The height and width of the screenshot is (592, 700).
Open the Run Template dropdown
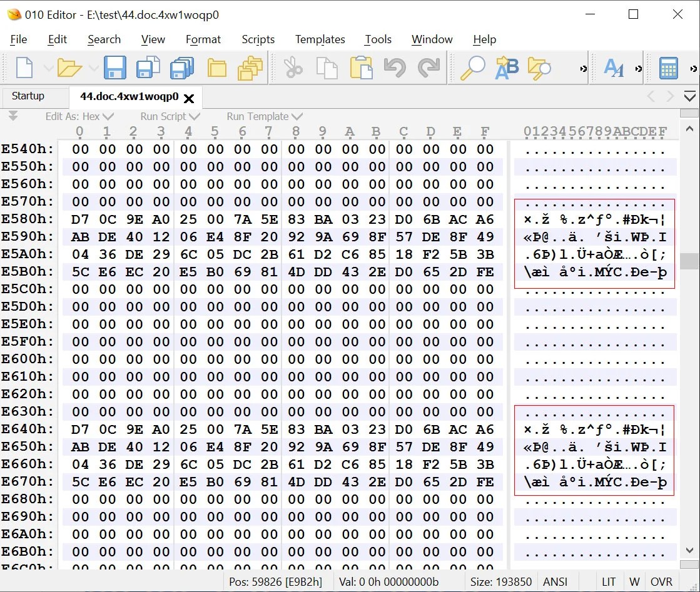click(264, 116)
